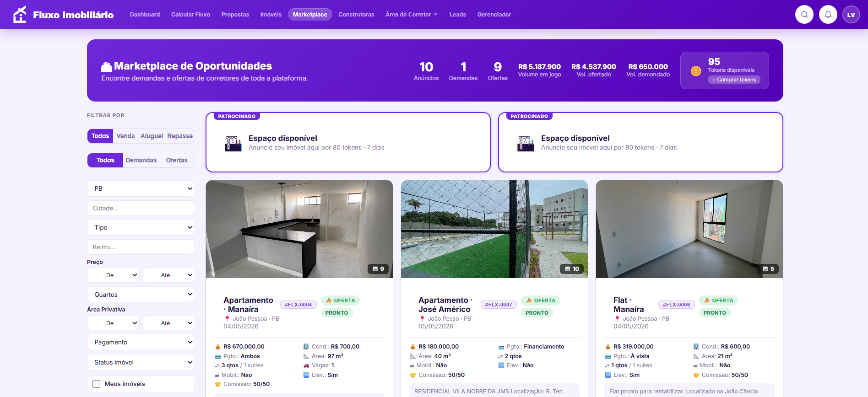Image resolution: width=868 pixels, height=397 pixels.
Task: Open the Construtoras nav item
Action: pyautogui.click(x=356, y=15)
